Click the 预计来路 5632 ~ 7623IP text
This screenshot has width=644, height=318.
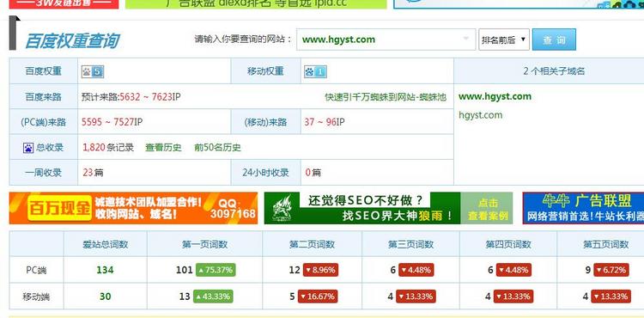(131, 97)
